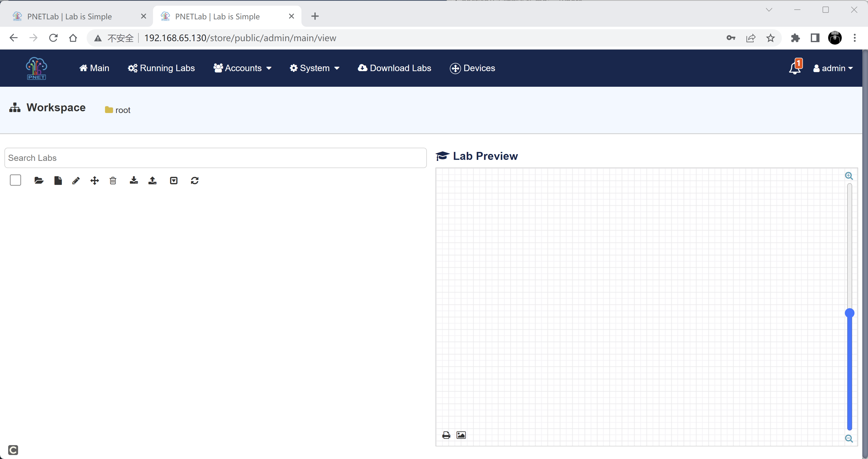Viewport: 868px width, 459px height.
Task: Click the export upload-tray icon
Action: tap(152, 180)
